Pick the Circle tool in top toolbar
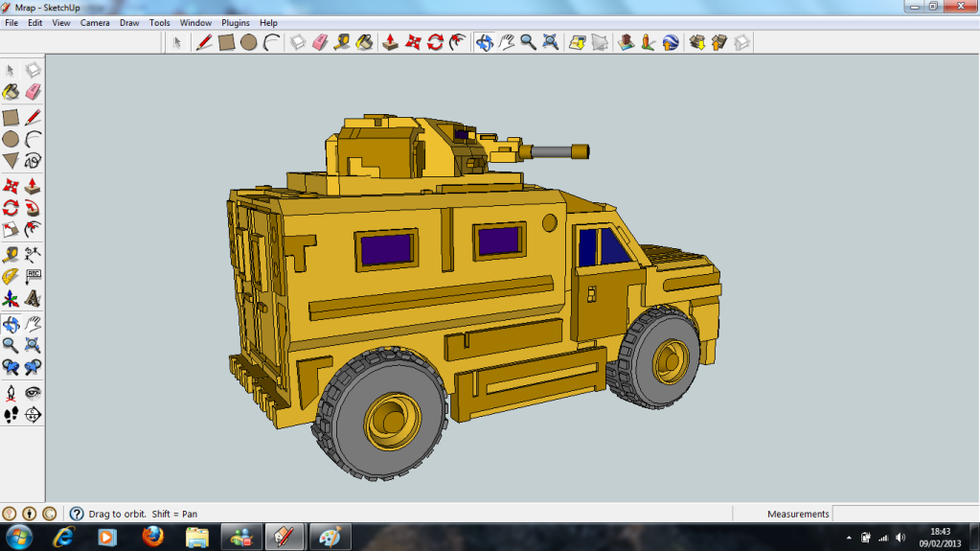This screenshot has height=551, width=980. click(x=249, y=42)
